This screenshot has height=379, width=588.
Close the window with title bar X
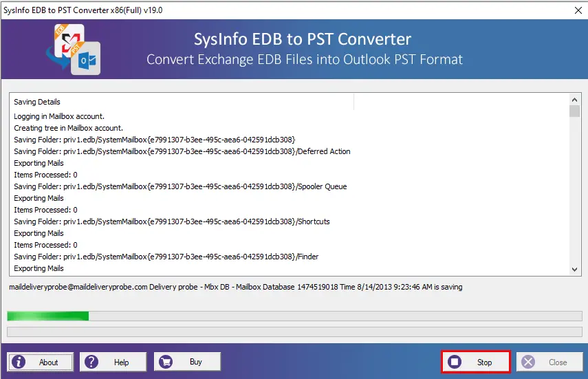click(578, 10)
